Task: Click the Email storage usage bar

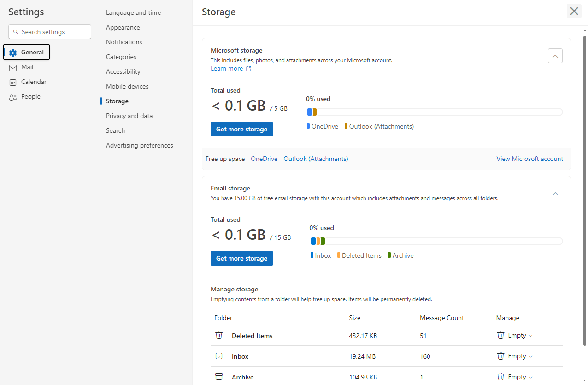Action: click(x=436, y=241)
